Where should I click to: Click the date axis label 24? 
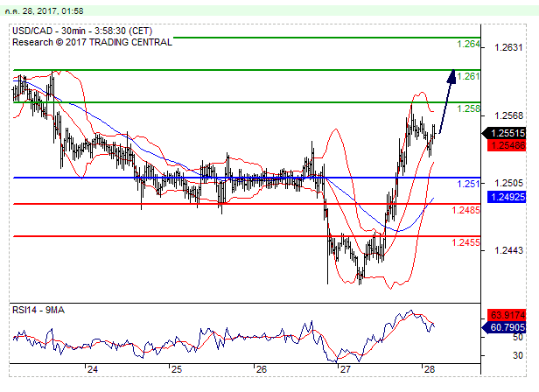click(93, 369)
